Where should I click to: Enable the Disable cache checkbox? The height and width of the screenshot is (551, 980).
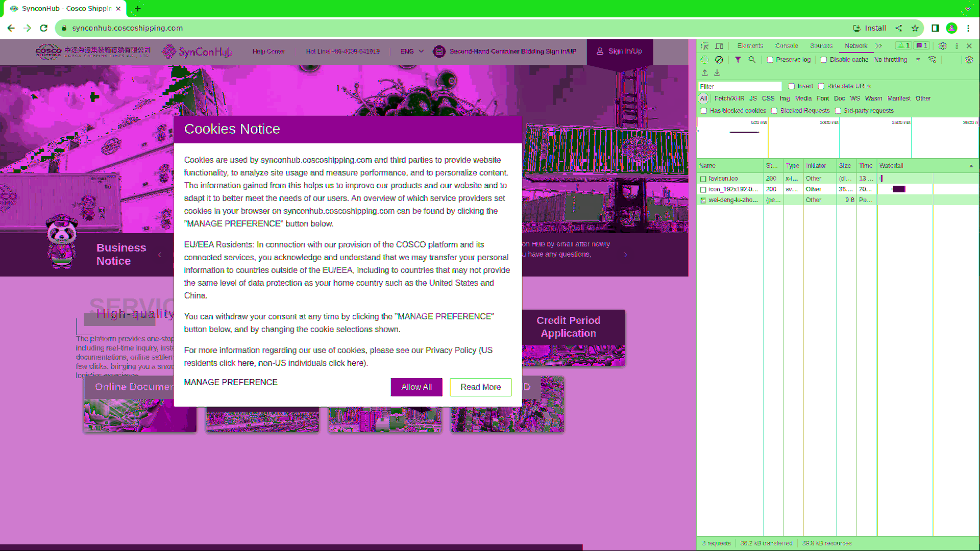(x=823, y=60)
